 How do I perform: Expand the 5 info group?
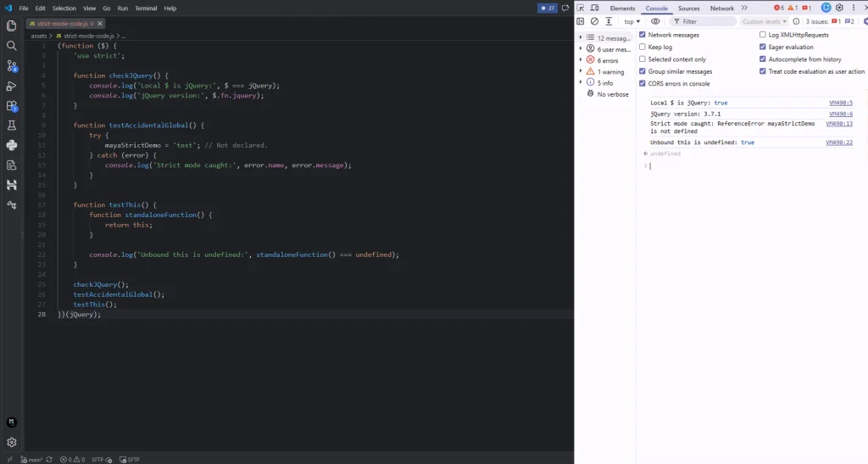(x=581, y=82)
